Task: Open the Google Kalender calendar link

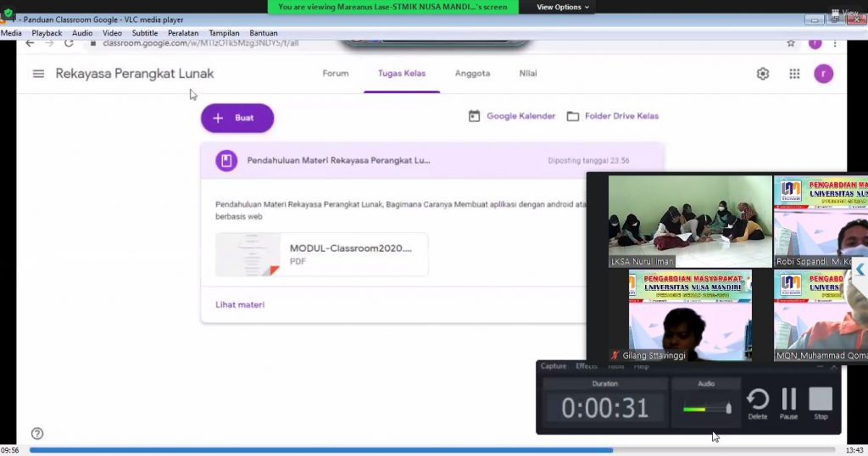Action: click(x=512, y=116)
